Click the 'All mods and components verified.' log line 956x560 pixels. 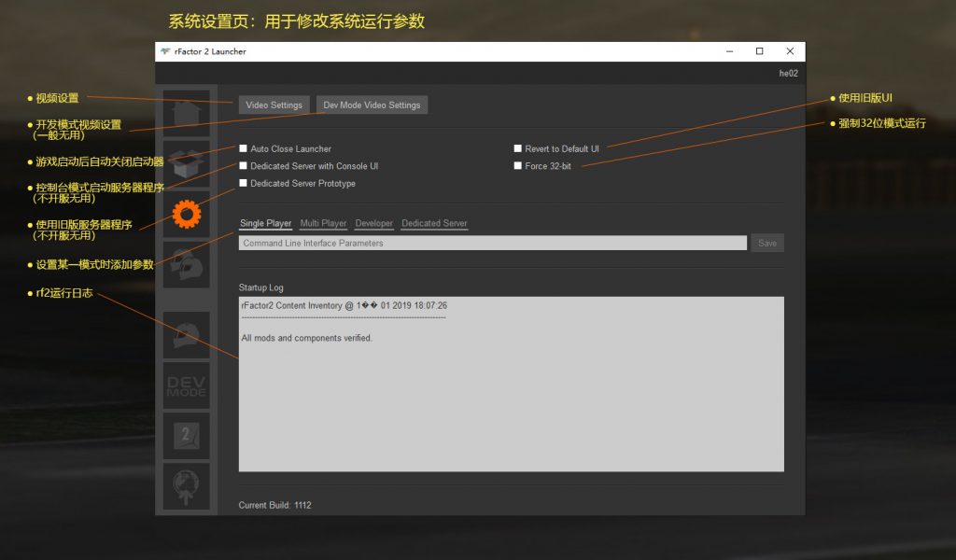[306, 338]
